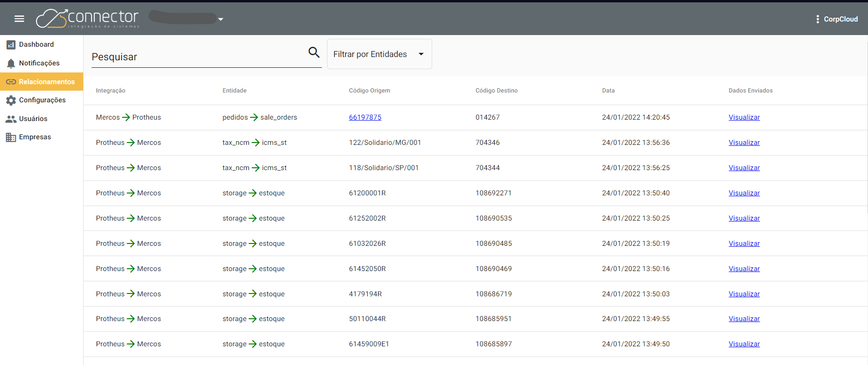Click the Relacionamentos link icon

11,82
